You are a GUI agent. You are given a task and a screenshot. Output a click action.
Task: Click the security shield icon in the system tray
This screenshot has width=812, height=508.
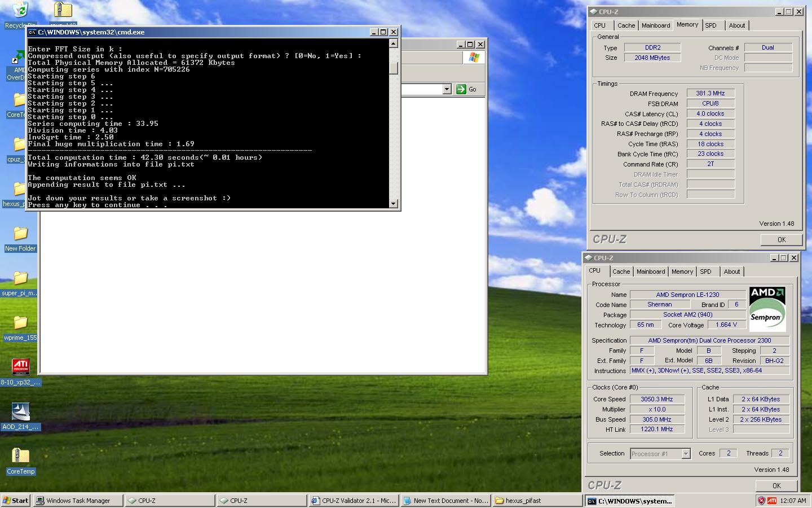(x=761, y=501)
